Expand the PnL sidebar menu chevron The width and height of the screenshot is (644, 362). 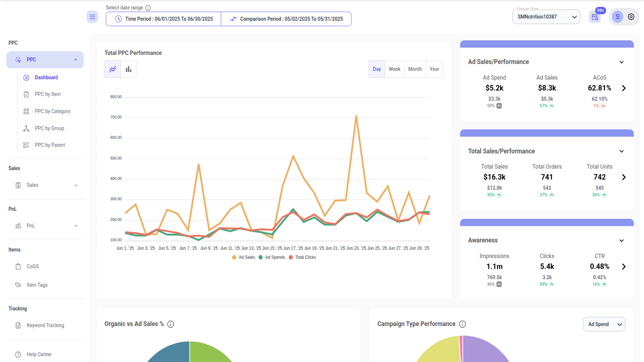coord(75,226)
